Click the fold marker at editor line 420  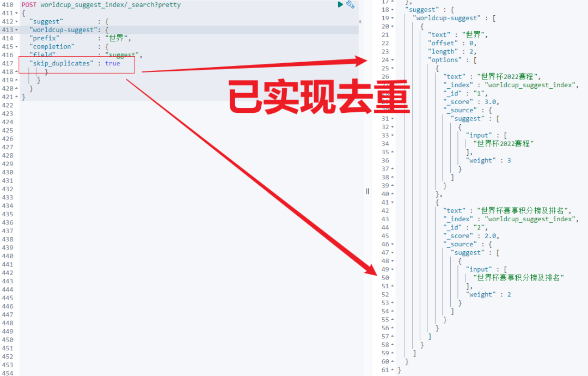point(16,89)
